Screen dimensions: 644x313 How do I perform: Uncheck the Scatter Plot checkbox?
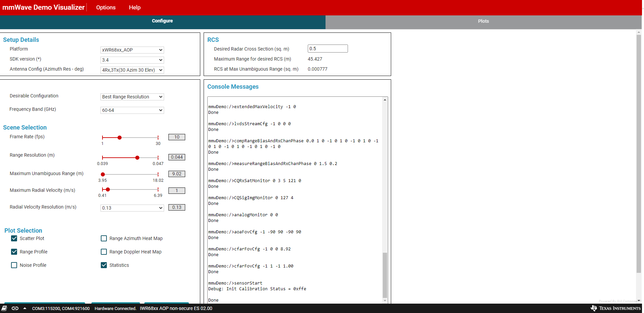tap(14, 238)
